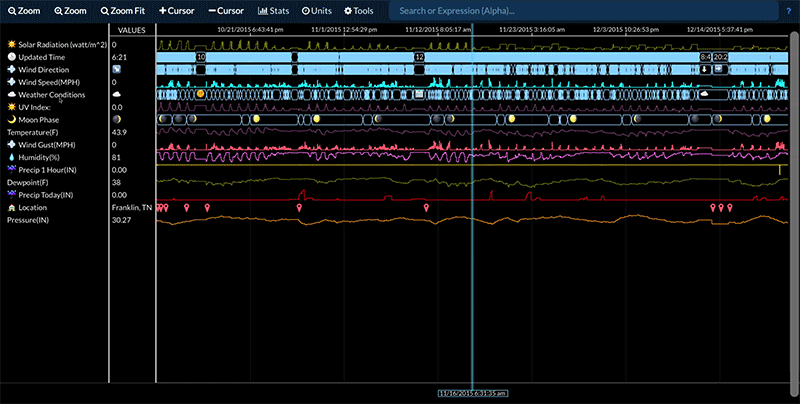The height and width of the screenshot is (404, 800).
Task: Select the Precip 1 Hour rain icon
Action: click(11, 169)
